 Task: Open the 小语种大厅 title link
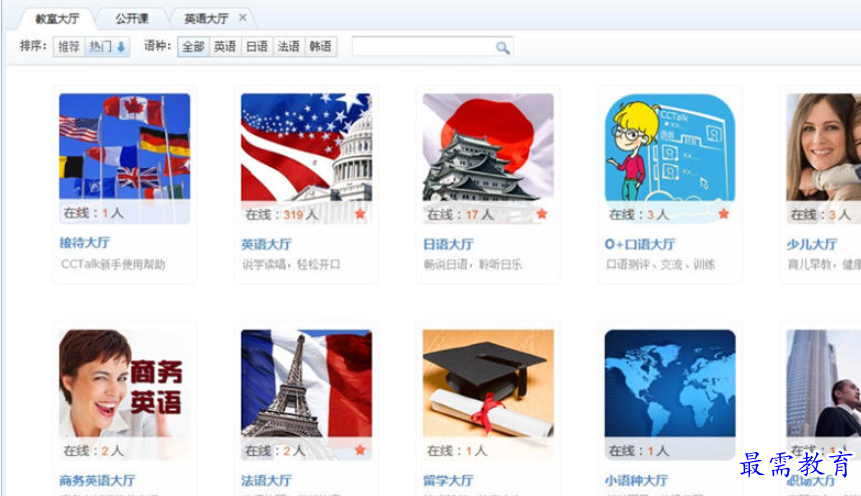pos(636,480)
